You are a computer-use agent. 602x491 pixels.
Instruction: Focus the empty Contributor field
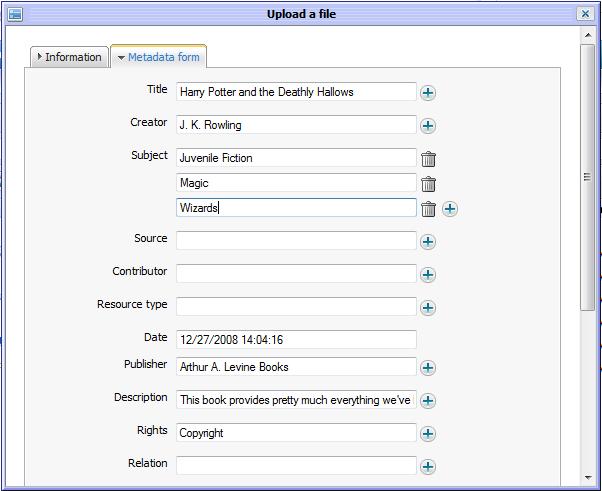pyautogui.click(x=296, y=274)
